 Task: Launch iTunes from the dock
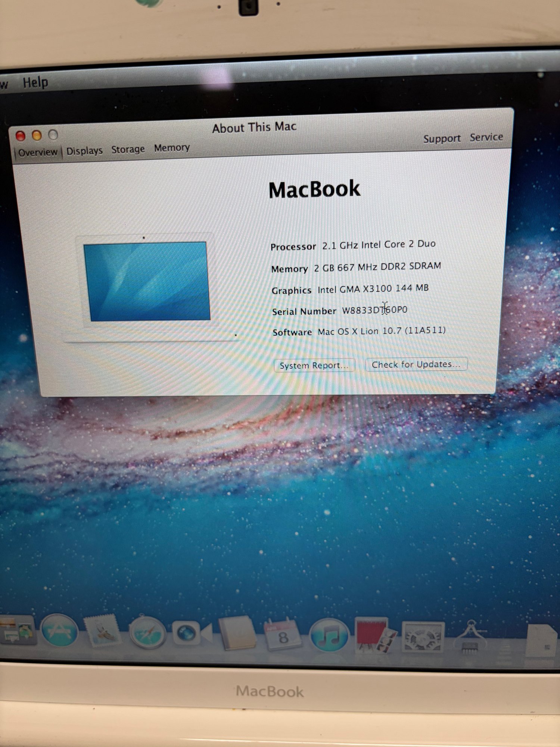(x=329, y=636)
